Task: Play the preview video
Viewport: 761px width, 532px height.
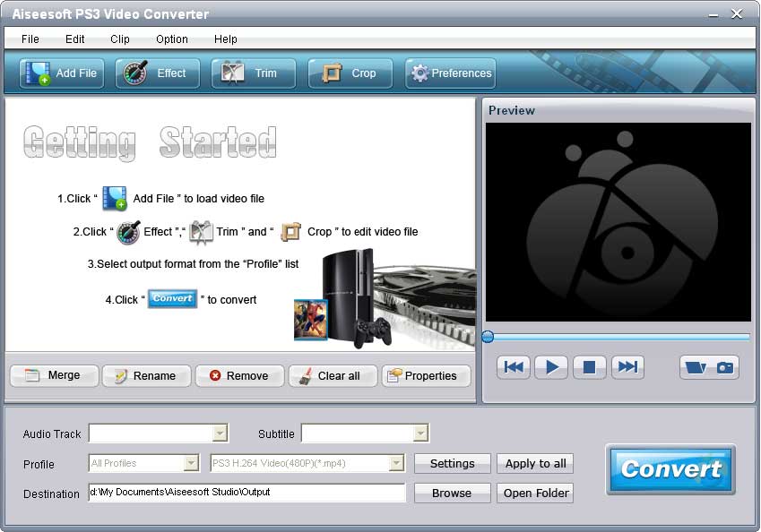Action: click(x=551, y=367)
